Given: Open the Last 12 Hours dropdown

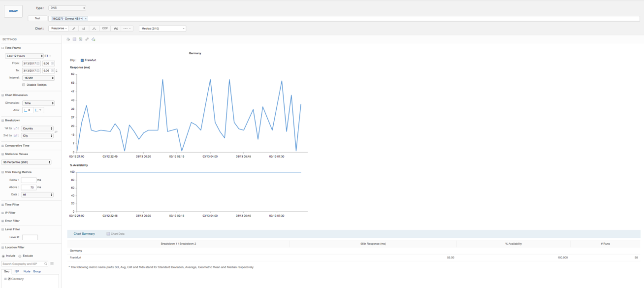Looking at the screenshot, I should (24, 56).
